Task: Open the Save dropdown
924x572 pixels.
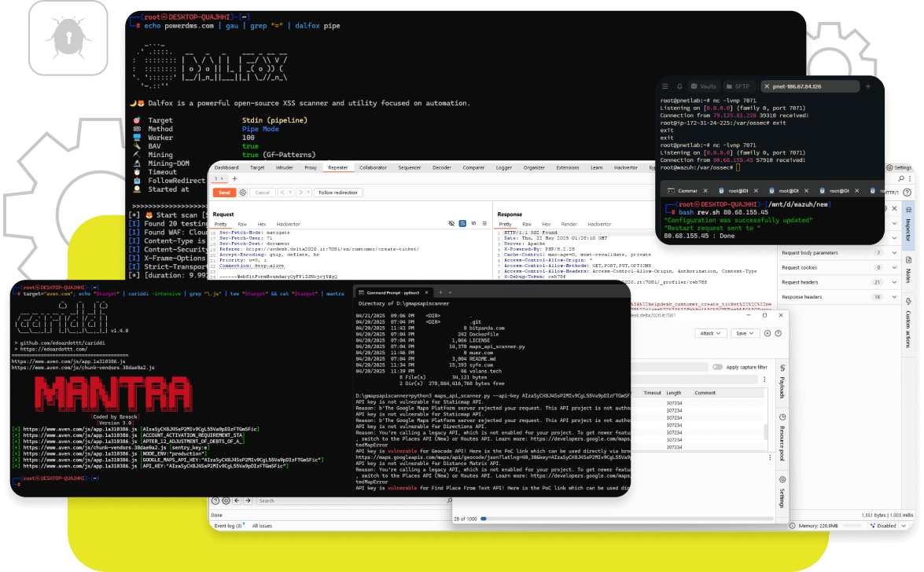Action: (x=745, y=333)
